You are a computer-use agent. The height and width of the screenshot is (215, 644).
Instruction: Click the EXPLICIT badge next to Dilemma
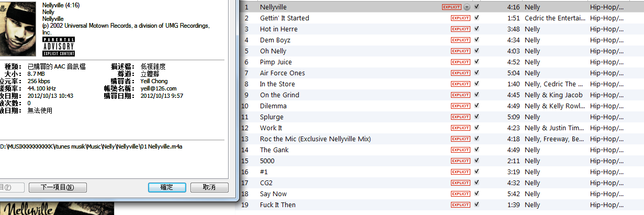[x=460, y=106]
